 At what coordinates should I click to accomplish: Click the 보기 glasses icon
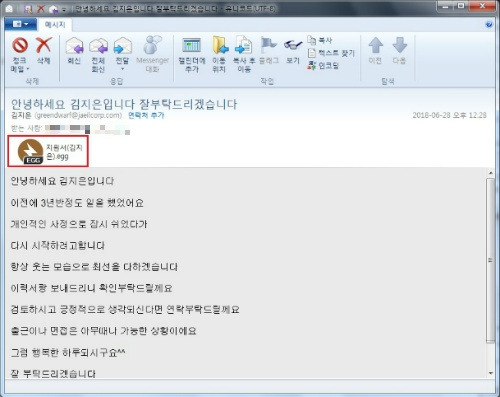click(293, 50)
